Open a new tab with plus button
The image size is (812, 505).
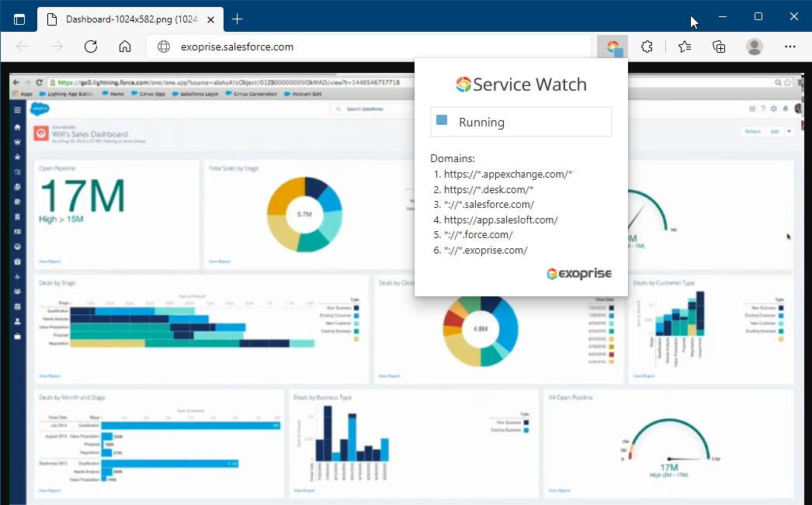[x=237, y=19]
